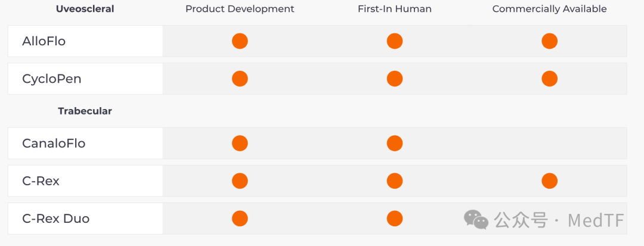The width and height of the screenshot is (644, 246).
Task: Click CanaloFlo First-In Human dot
Action: tap(395, 144)
